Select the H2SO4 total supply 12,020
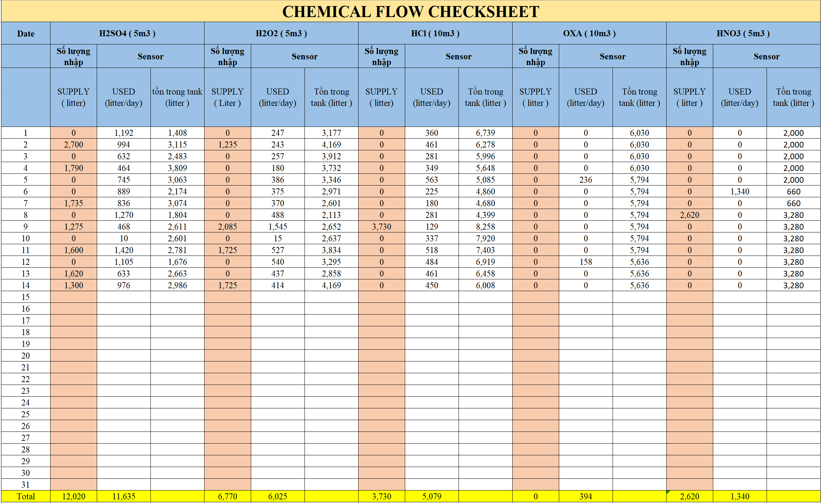821x504 pixels. click(74, 497)
